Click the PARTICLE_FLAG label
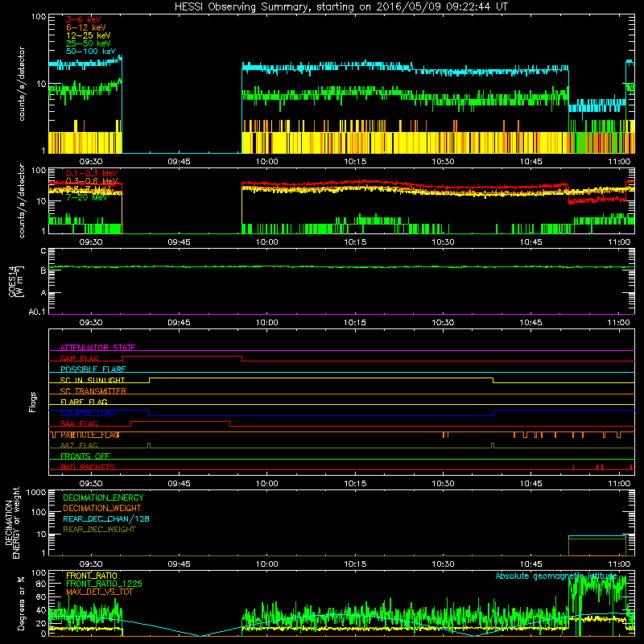Screen dimensions: 644x644 (90, 435)
